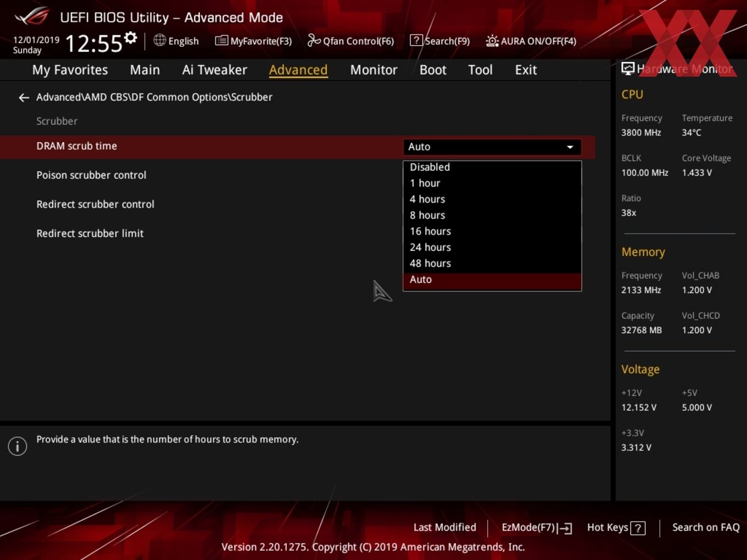Open time settings via gear icon

(130, 38)
